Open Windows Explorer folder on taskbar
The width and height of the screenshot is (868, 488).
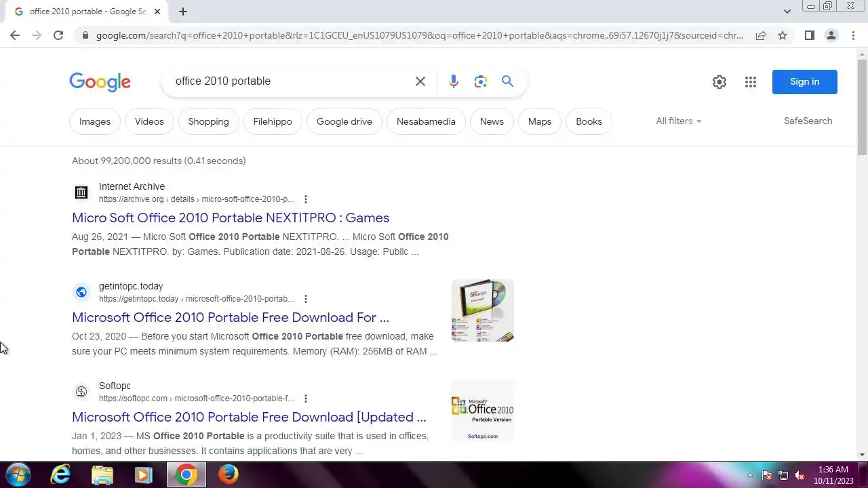click(102, 474)
